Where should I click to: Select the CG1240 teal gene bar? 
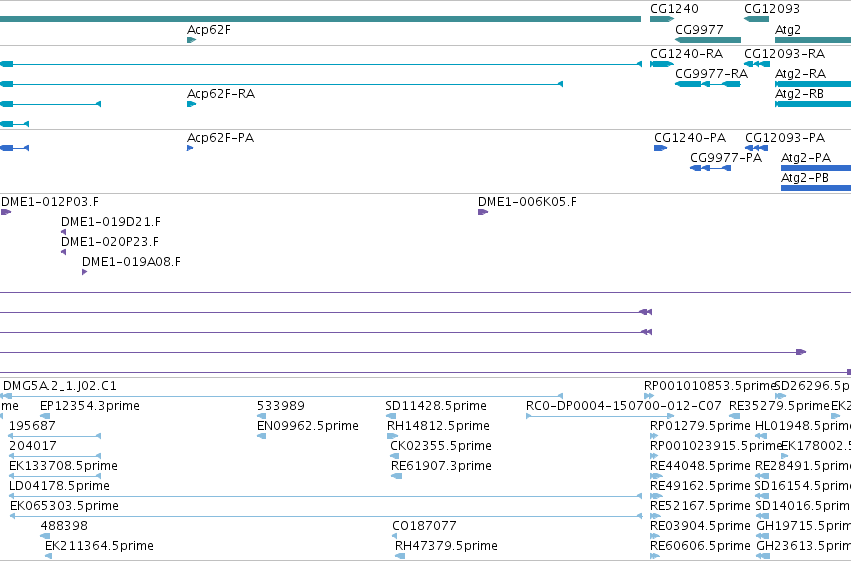[x=662, y=19]
